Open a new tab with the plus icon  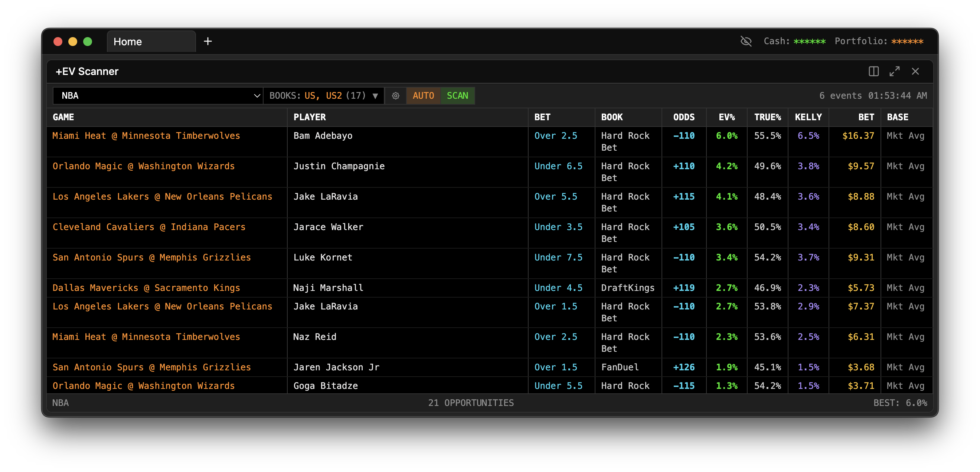[208, 41]
